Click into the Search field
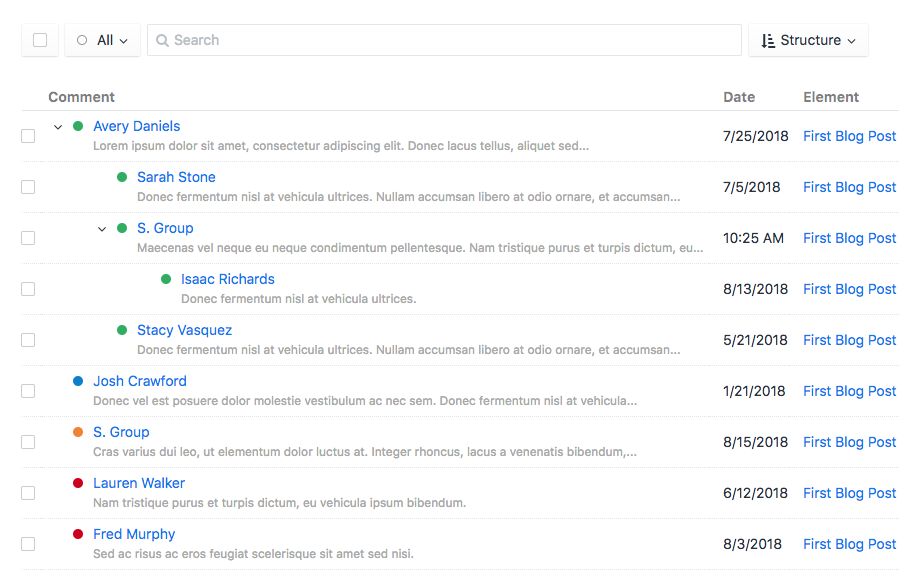 pyautogui.click(x=444, y=40)
